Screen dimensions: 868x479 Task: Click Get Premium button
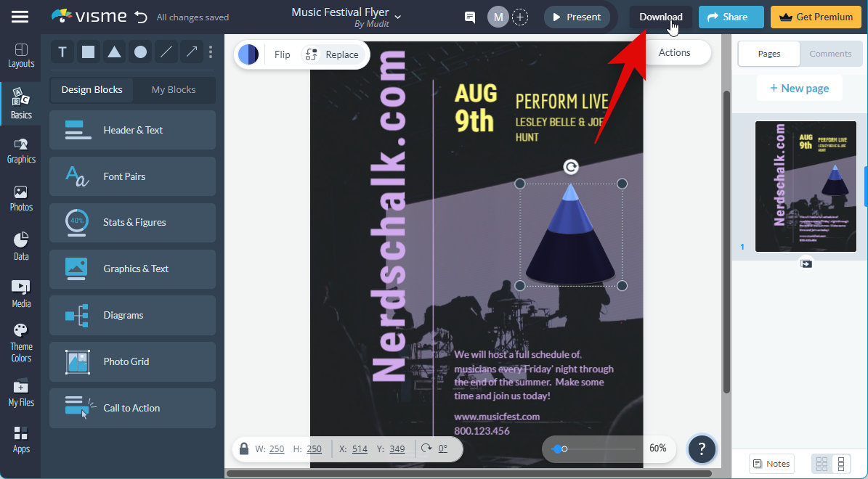(x=816, y=17)
